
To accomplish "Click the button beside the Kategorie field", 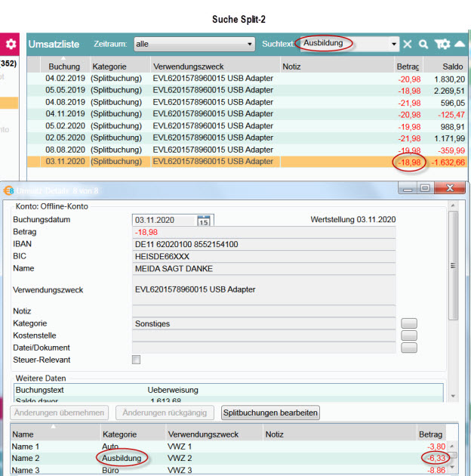I will click(409, 323).
